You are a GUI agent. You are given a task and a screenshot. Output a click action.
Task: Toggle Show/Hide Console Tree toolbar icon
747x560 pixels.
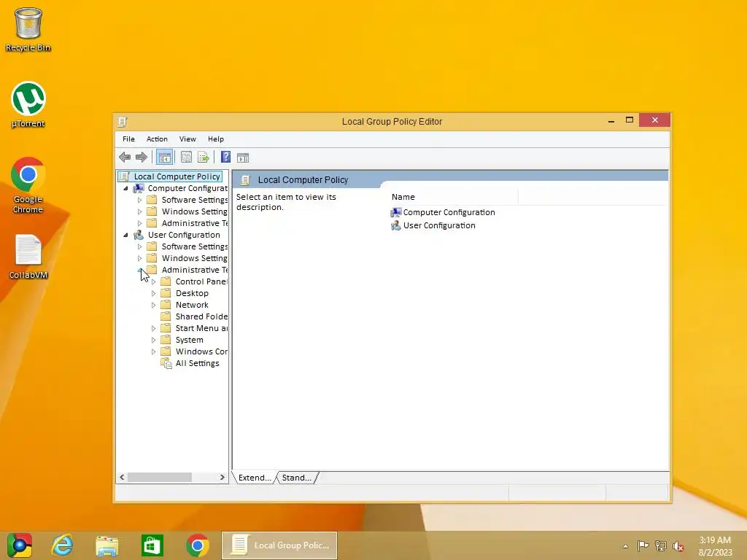pyautogui.click(x=164, y=157)
